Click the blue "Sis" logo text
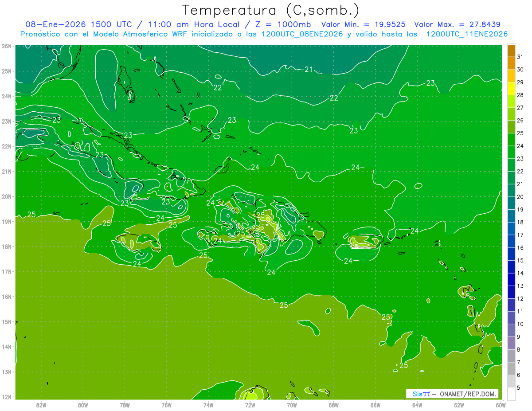 point(418,394)
